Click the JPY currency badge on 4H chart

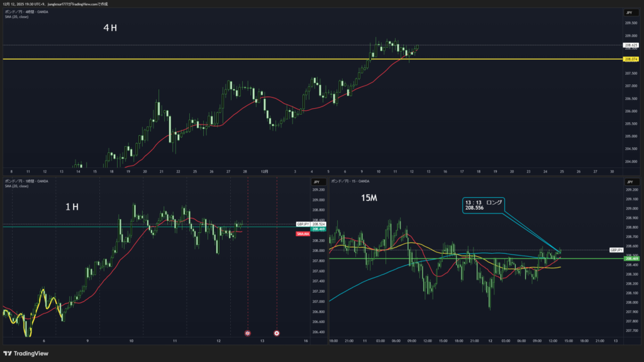pyautogui.click(x=628, y=13)
